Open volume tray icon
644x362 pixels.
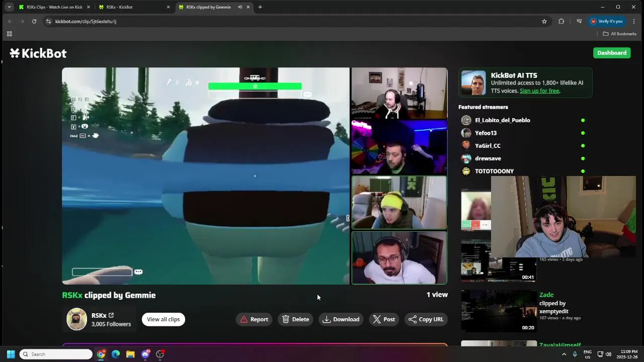point(608,354)
